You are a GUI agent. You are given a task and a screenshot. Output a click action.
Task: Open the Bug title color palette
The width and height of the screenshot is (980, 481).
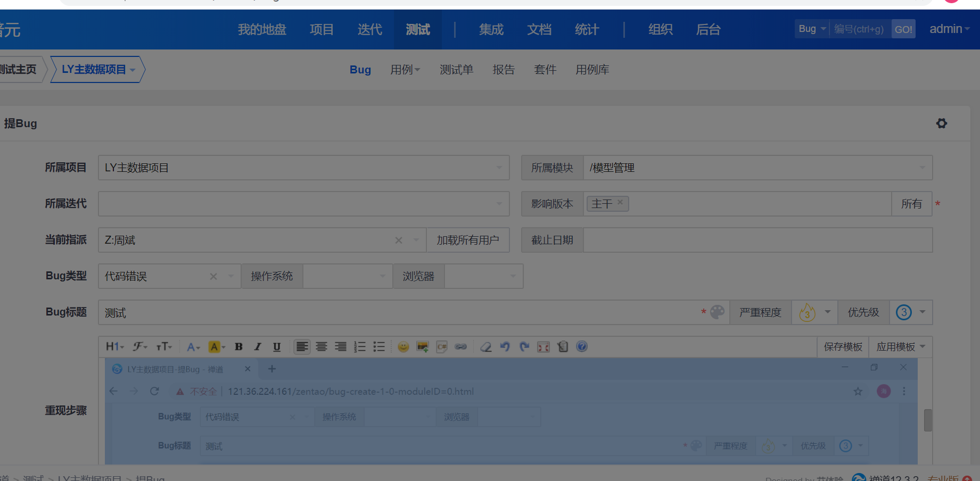tap(717, 312)
